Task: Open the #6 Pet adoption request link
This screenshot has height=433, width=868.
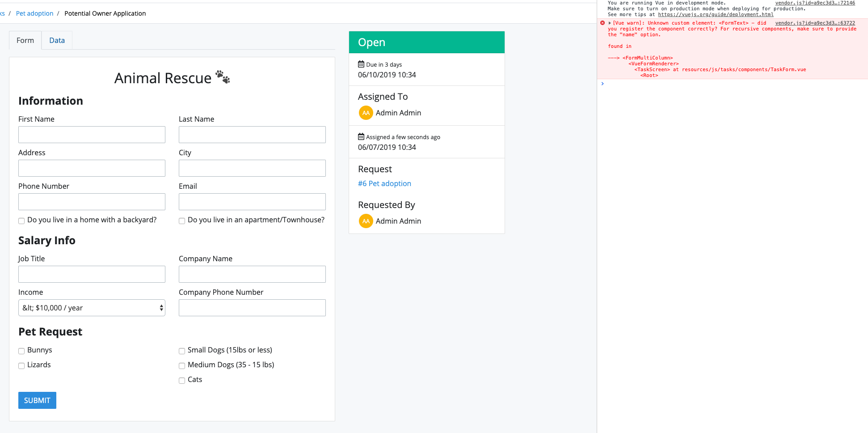Action: coord(384,183)
